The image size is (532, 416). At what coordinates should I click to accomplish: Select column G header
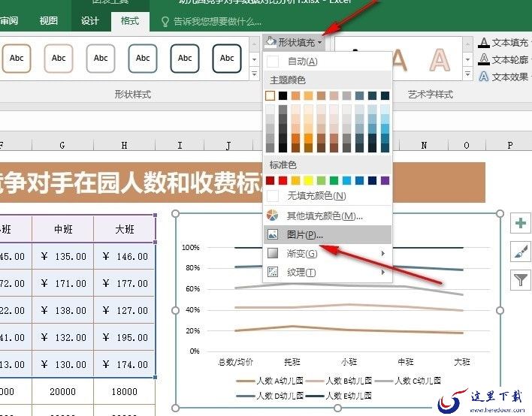62,146
